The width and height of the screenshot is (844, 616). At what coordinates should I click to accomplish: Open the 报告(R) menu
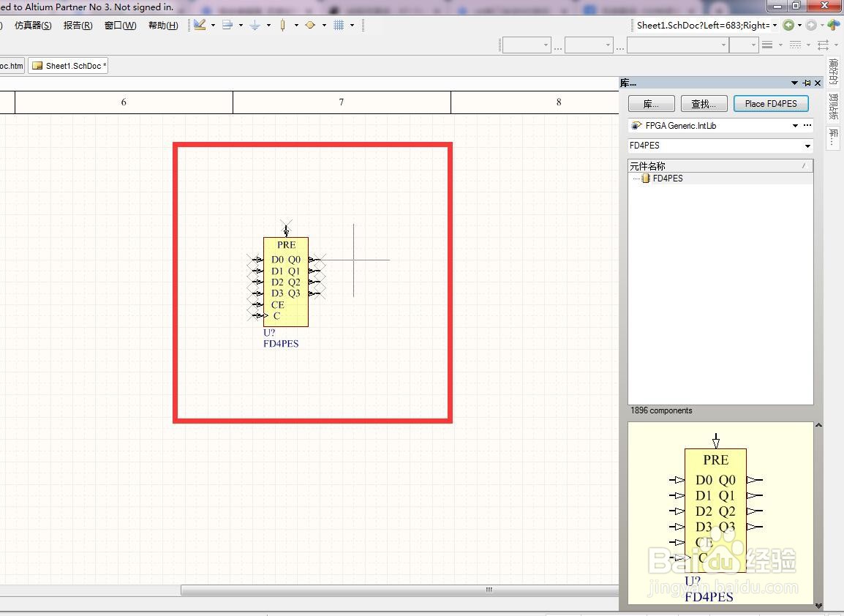[78, 26]
